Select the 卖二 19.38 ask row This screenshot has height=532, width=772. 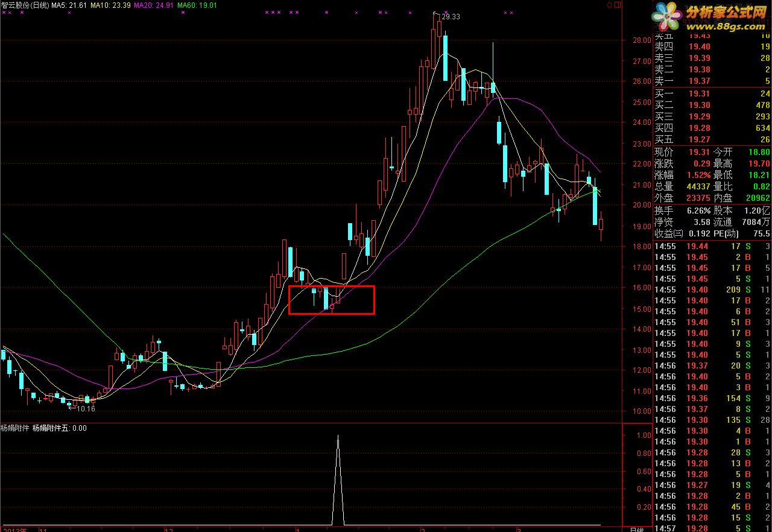pos(712,69)
